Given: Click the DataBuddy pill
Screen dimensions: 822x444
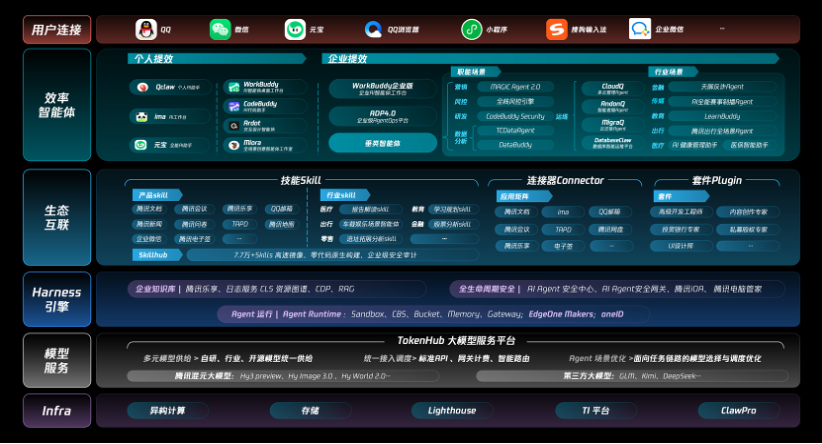Looking at the screenshot, I should [515, 145].
